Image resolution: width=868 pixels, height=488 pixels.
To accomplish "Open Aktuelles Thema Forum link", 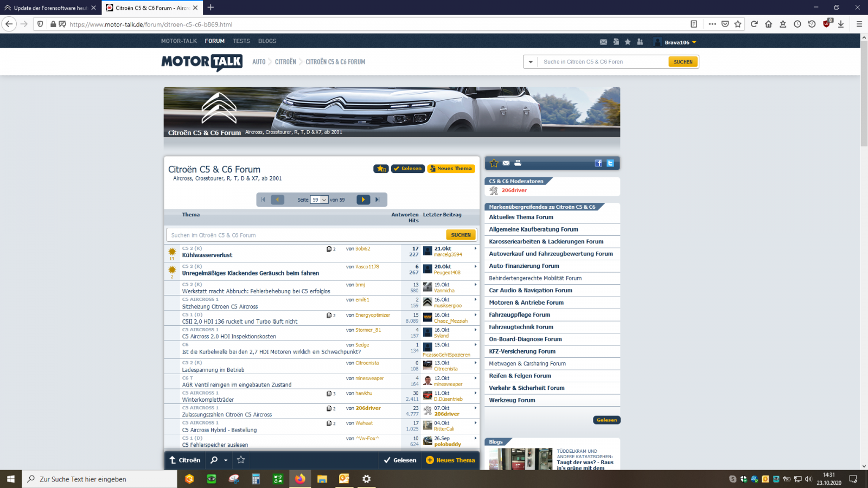I will (x=521, y=217).
